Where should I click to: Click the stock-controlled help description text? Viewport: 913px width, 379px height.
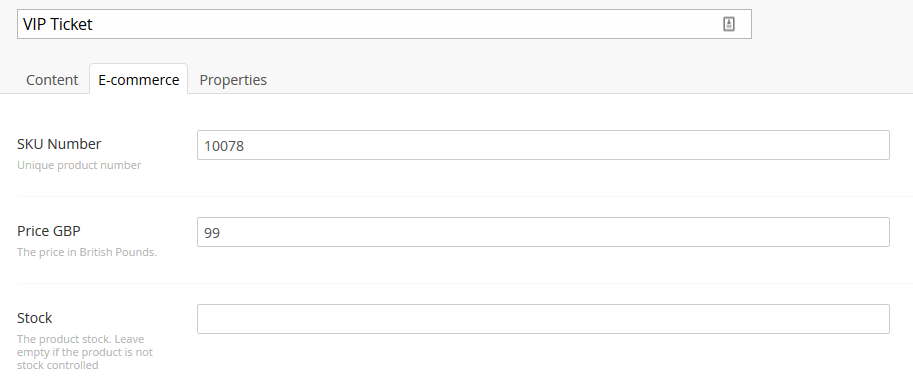85,352
